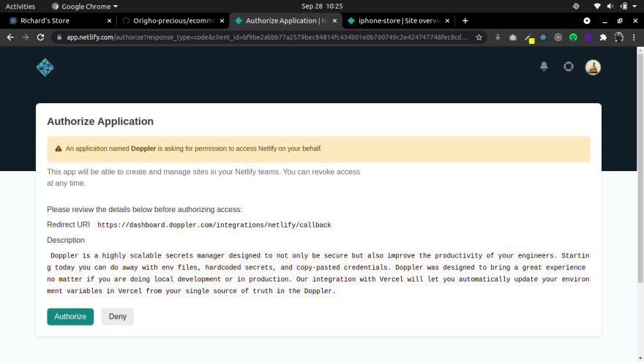Open the notifications bell
Image resolution: width=644 pixels, height=362 pixels.
[544, 67]
